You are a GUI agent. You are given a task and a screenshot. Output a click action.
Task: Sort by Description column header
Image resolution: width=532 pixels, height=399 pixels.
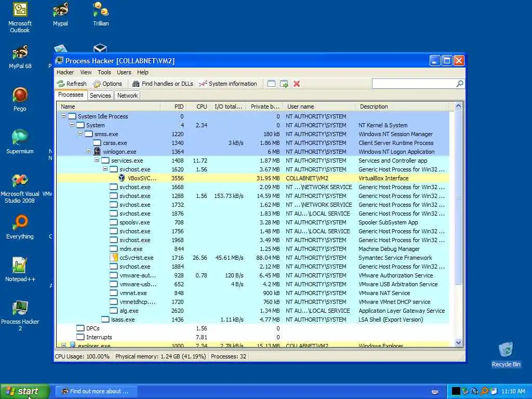click(402, 107)
